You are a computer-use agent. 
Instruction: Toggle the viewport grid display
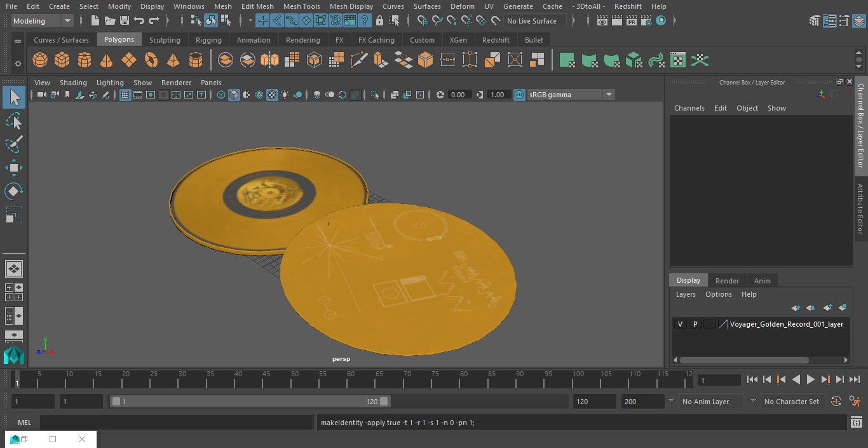(x=125, y=95)
